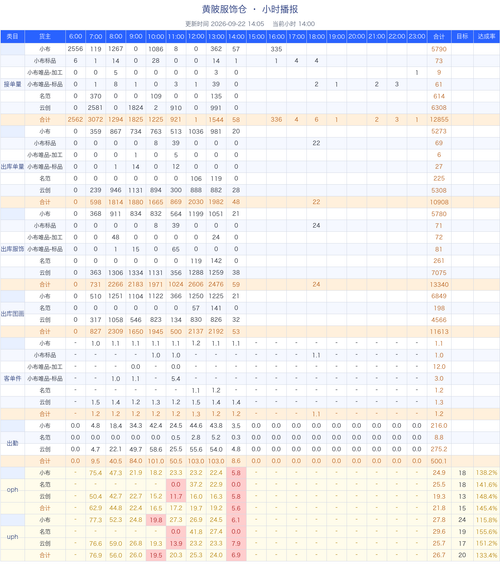Viewport: 500px width, 568px height.
Task: Select the 6:00 hour column header
Action: tap(75, 36)
